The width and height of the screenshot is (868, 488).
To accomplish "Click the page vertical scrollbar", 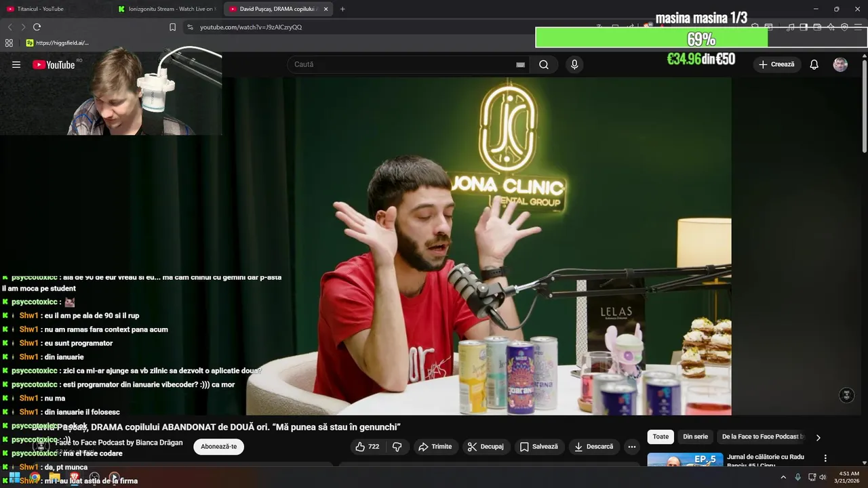I will (864, 105).
